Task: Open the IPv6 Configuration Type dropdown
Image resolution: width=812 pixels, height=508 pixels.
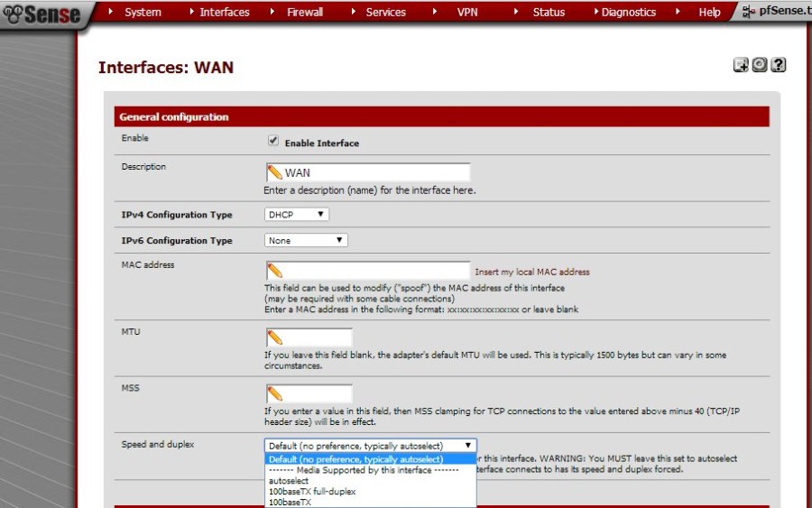Action: click(306, 241)
